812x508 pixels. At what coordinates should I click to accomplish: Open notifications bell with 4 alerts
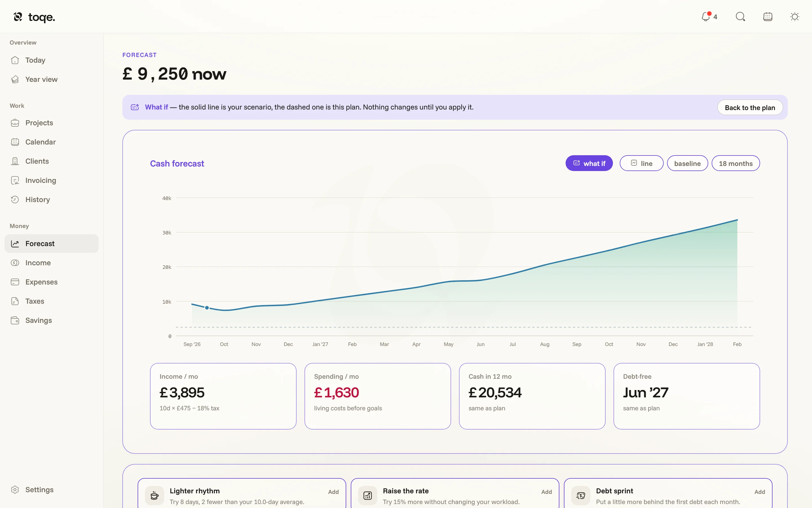[709, 16]
